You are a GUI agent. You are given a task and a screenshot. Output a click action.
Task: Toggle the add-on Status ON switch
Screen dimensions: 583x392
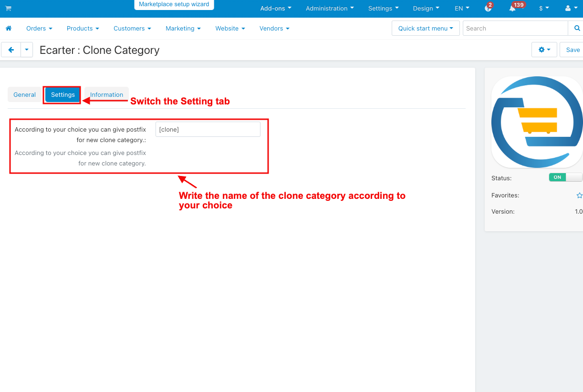tap(566, 177)
